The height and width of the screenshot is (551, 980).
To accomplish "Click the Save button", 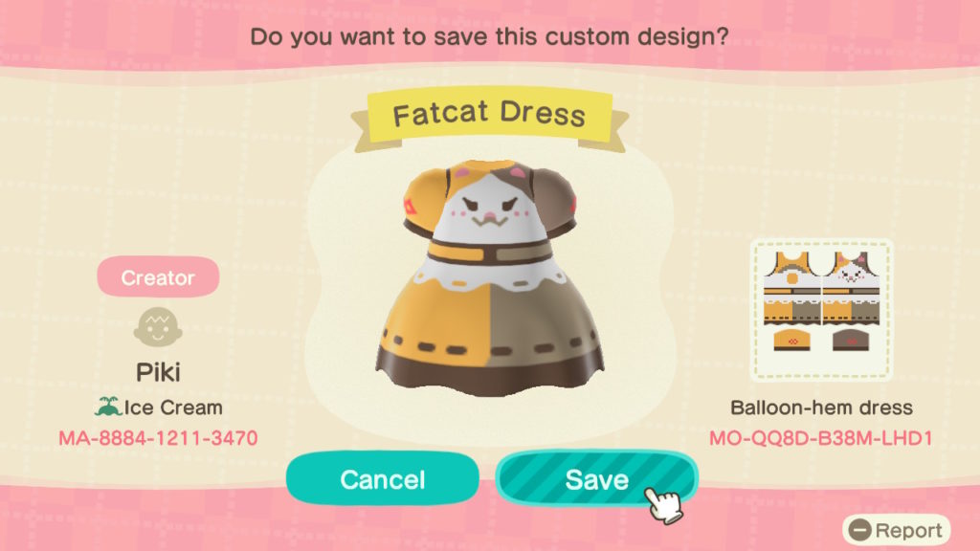I will [x=596, y=479].
